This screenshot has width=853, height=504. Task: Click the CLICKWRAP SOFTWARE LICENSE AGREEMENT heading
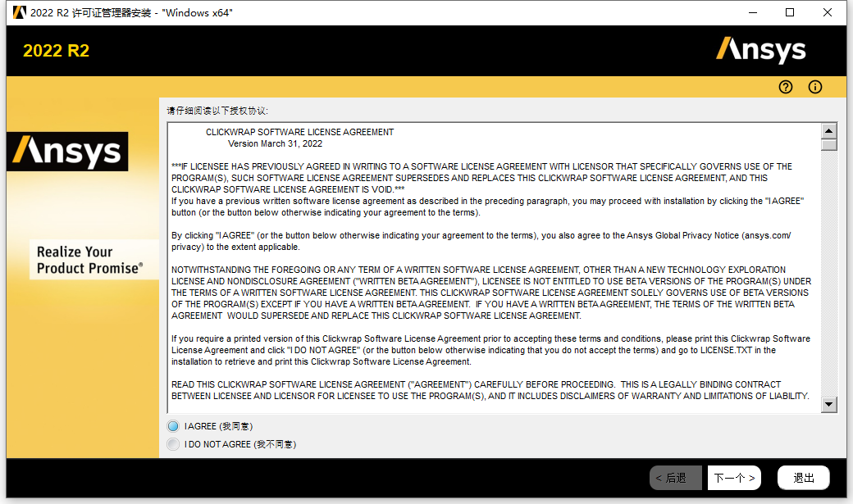[x=299, y=132]
